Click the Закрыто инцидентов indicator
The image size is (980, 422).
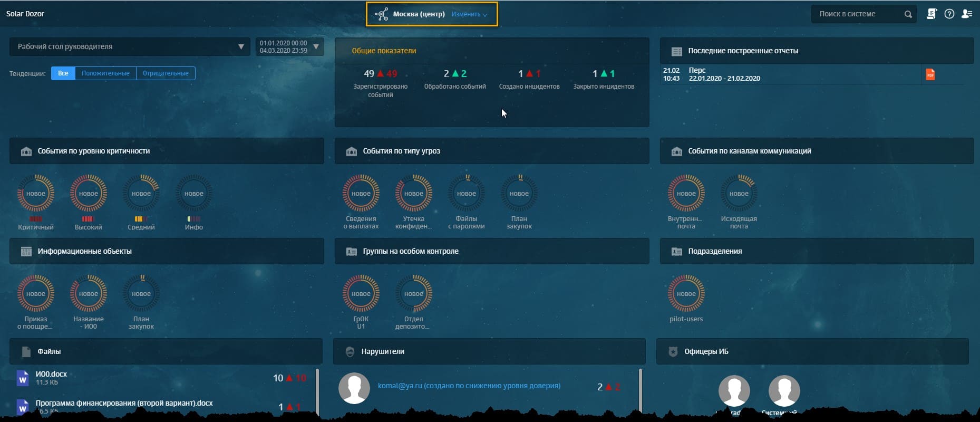pos(604,80)
